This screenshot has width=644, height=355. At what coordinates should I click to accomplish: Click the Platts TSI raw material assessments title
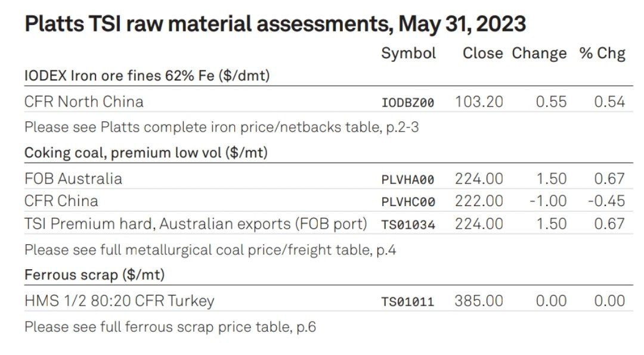tap(275, 24)
